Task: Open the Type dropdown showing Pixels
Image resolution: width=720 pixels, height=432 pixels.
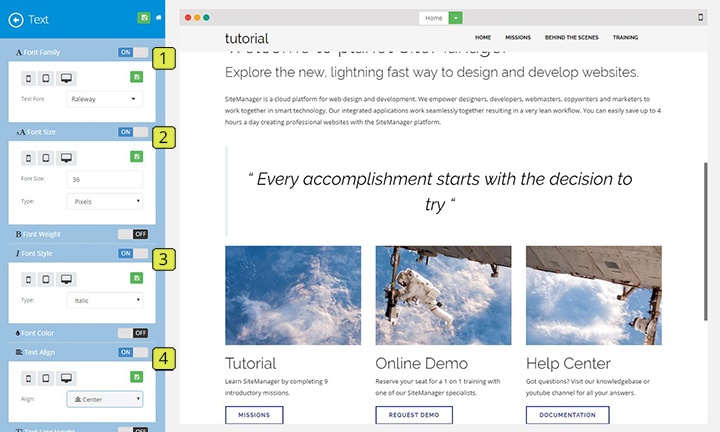Action: (x=105, y=201)
